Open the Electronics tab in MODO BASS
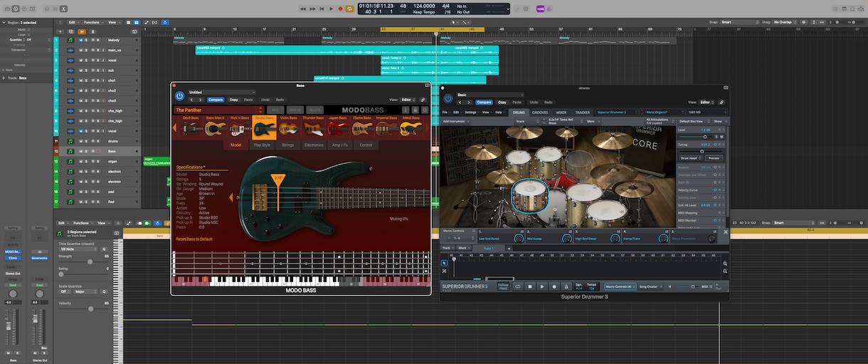Viewport: 868px width, 364px height. click(313, 145)
